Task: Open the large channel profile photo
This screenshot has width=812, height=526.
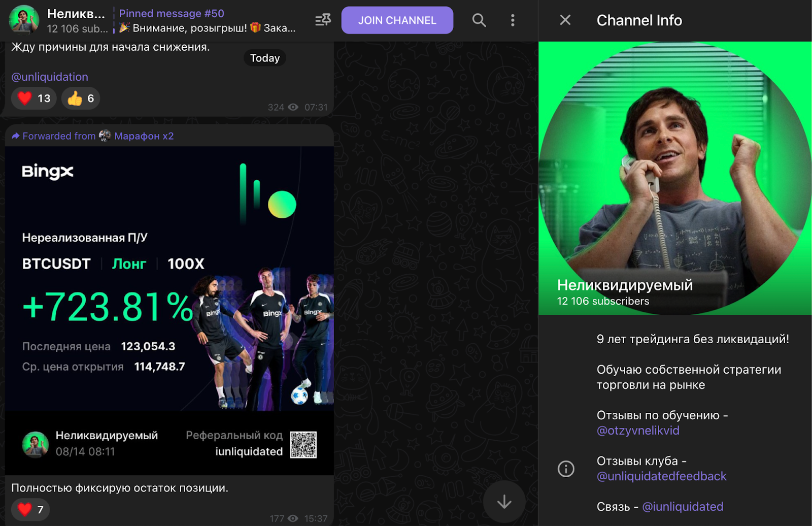Action: pyautogui.click(x=675, y=178)
